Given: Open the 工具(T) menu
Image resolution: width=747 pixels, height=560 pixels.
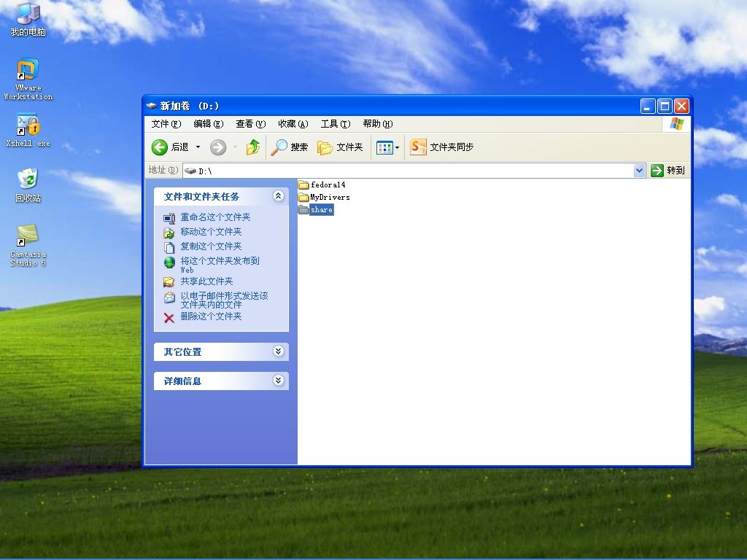Looking at the screenshot, I should click(x=336, y=124).
